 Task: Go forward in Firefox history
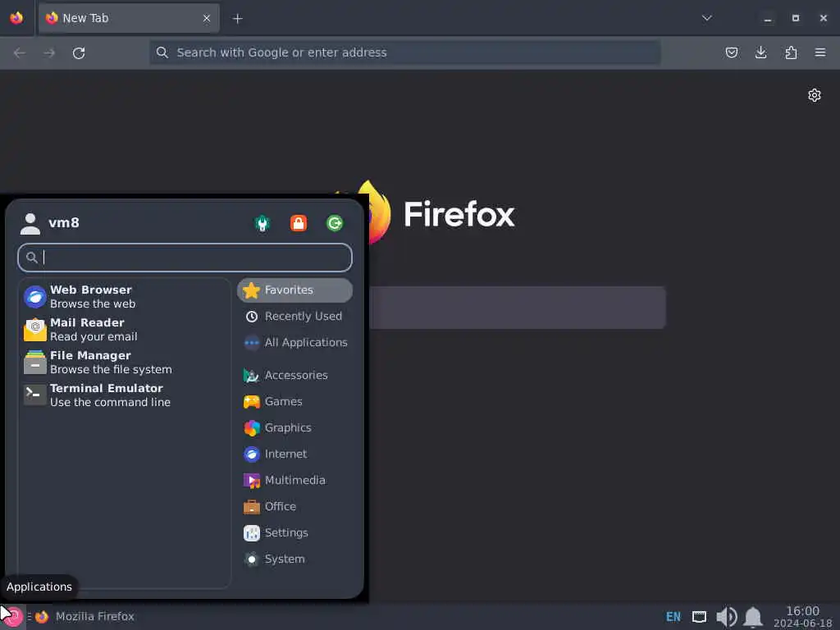click(x=49, y=52)
